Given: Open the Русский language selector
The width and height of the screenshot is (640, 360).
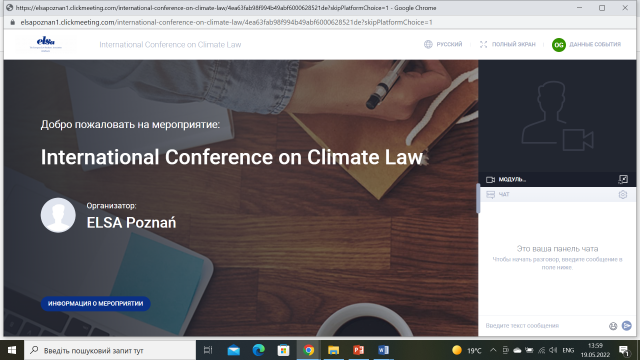Looking at the screenshot, I should click(x=443, y=44).
